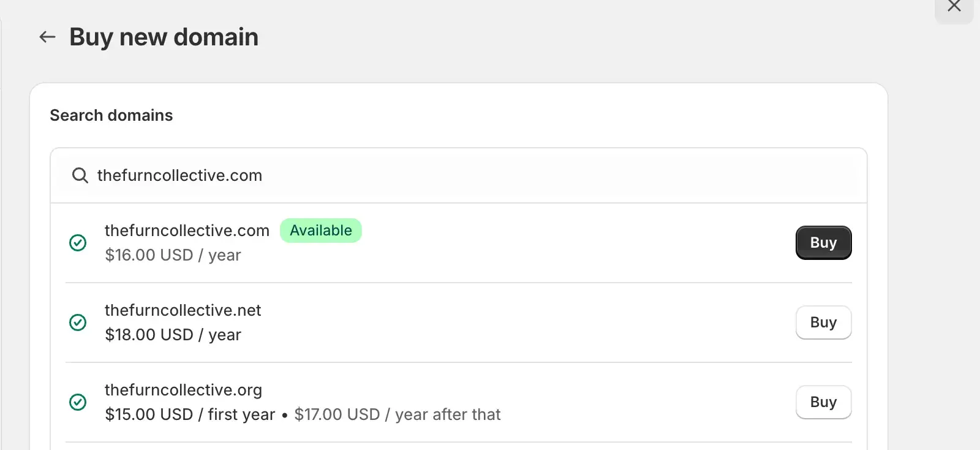Click the green Available badge

tap(321, 231)
